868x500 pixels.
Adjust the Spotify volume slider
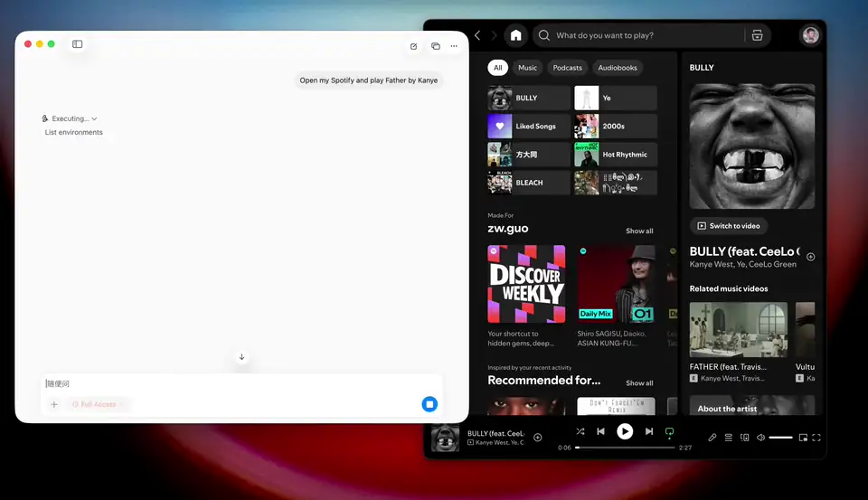click(780, 438)
